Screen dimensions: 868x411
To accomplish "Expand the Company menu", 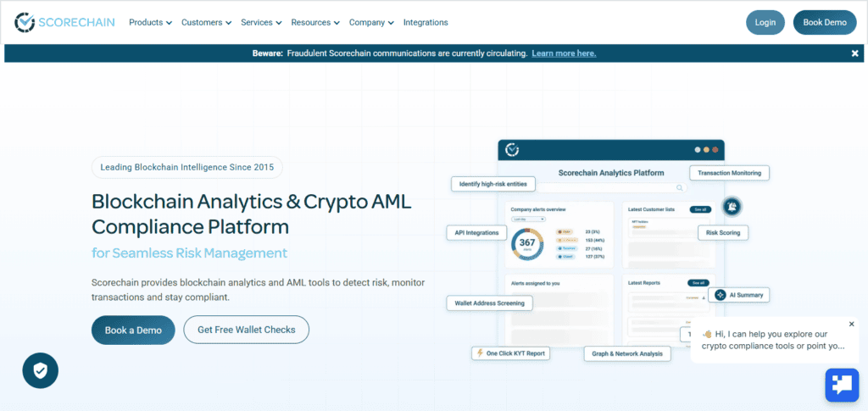I will tap(371, 23).
